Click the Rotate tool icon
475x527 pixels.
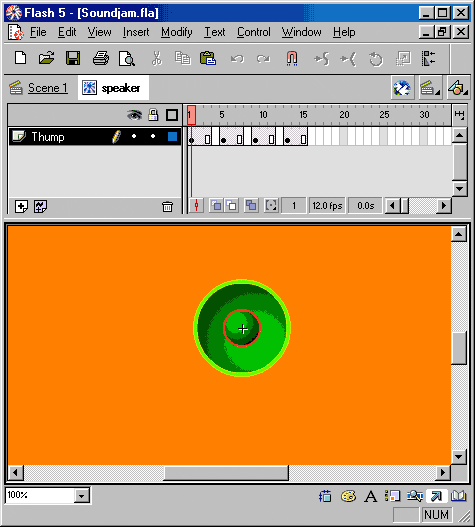click(375, 59)
